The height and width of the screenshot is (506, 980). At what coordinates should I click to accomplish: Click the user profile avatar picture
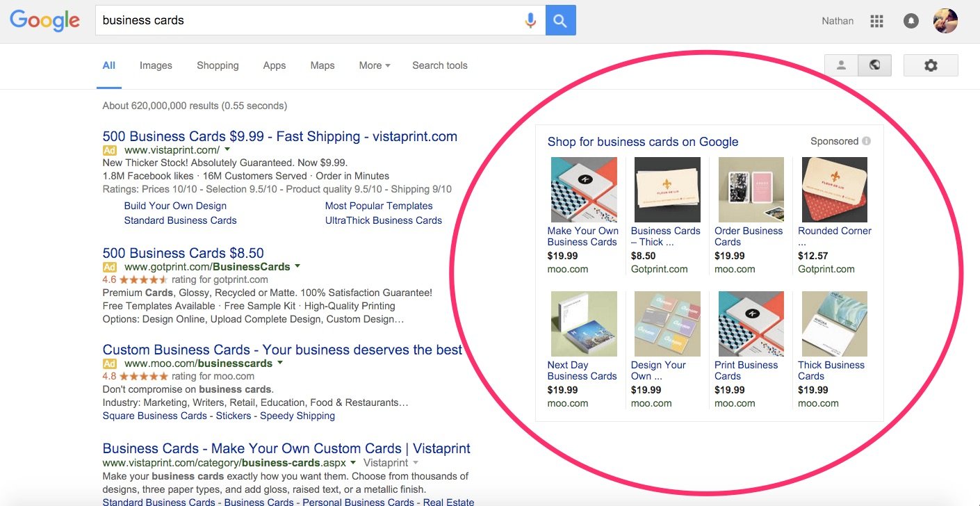(x=945, y=21)
